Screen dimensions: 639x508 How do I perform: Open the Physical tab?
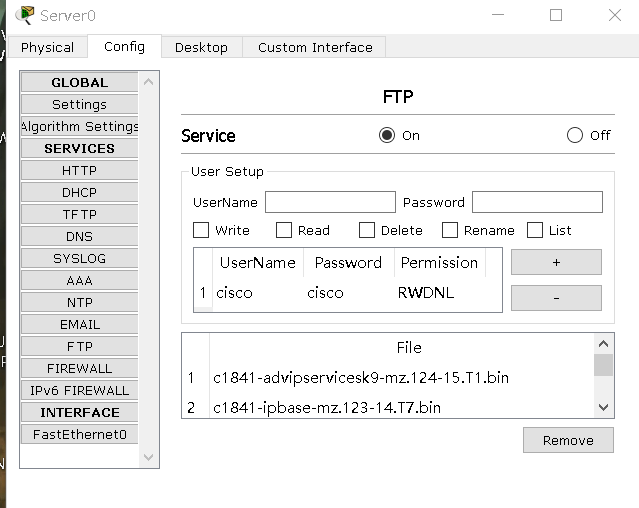[47, 47]
